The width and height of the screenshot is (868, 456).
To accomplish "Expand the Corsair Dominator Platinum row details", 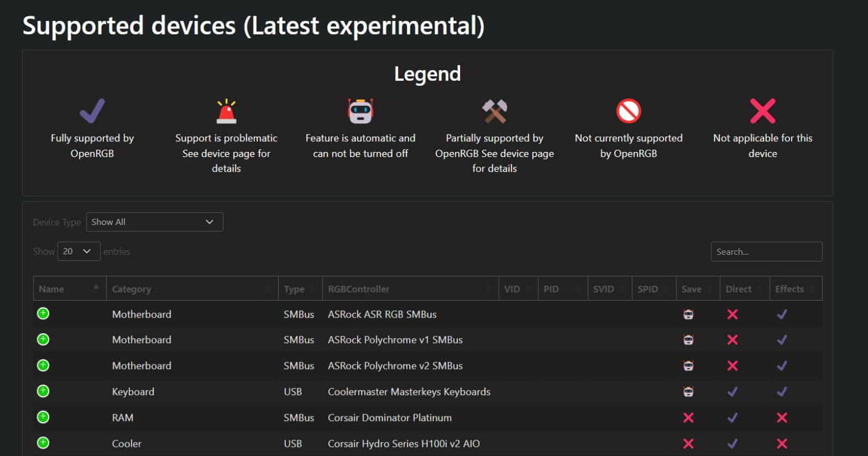I will (43, 417).
